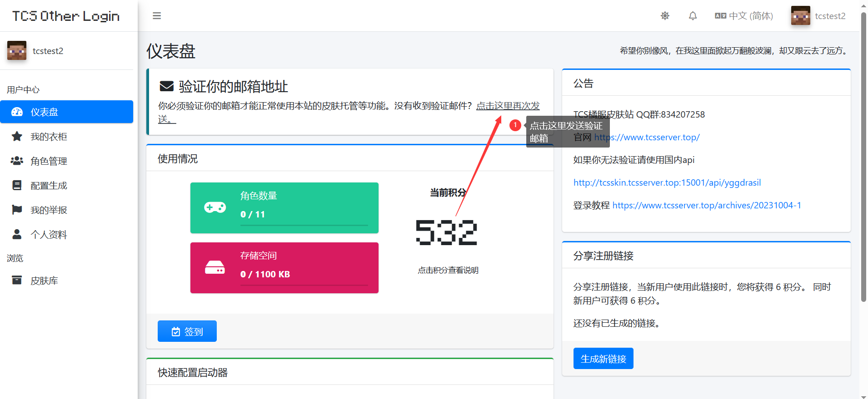
Task: Open the tcstest2 user menu in header
Action: click(818, 16)
